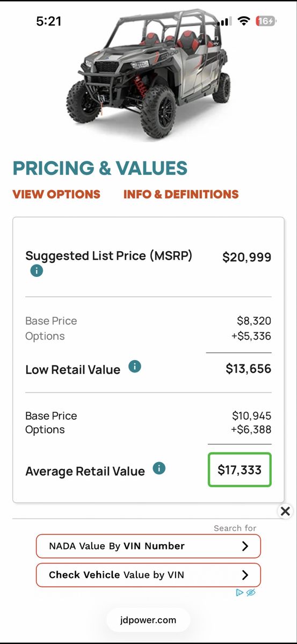
Task: Tap the 5:21 clock in status bar
Action: coord(49,21)
